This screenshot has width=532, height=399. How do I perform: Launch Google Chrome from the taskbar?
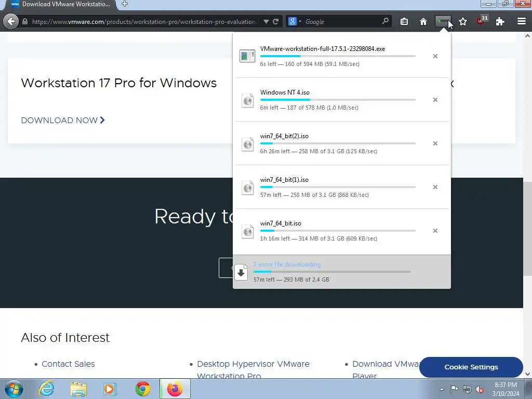pyautogui.click(x=142, y=389)
